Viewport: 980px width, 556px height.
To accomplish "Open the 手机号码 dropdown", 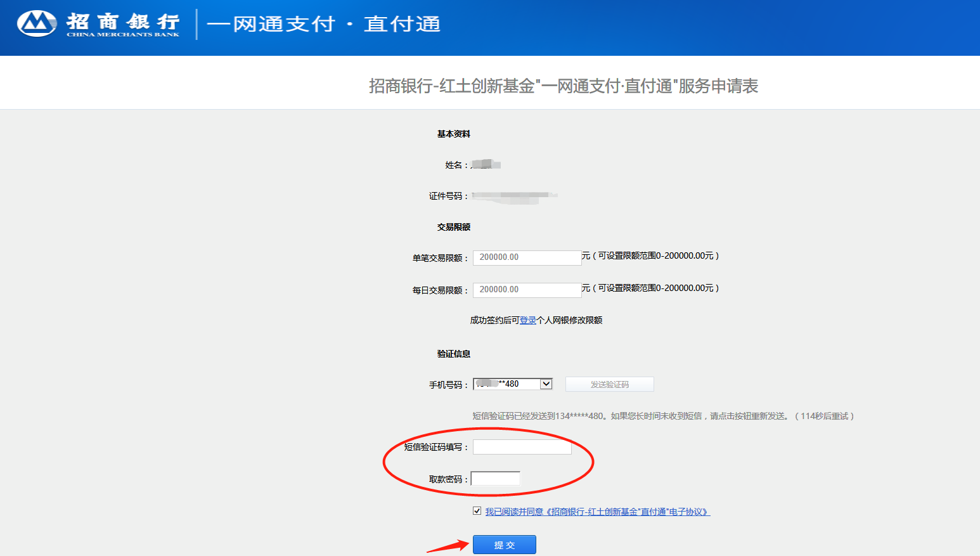I will [x=513, y=384].
